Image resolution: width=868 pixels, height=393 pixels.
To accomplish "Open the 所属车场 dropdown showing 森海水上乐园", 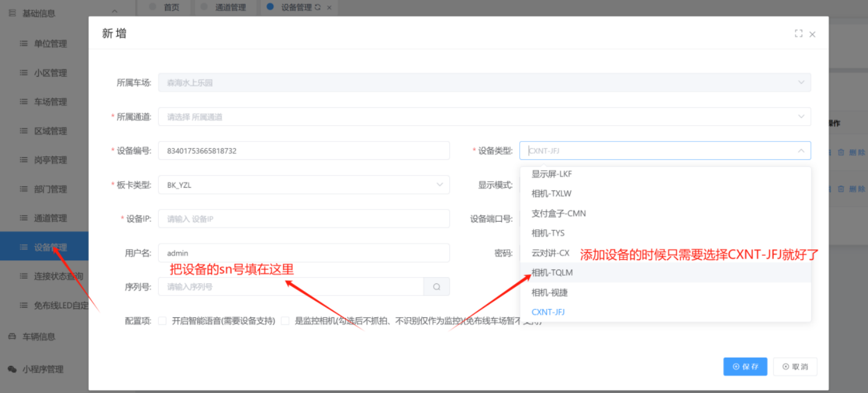I will point(485,83).
